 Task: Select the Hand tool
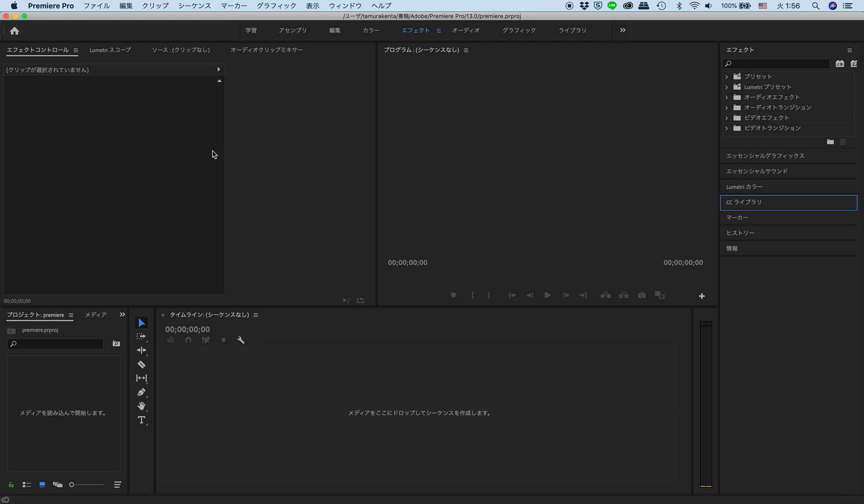(141, 406)
